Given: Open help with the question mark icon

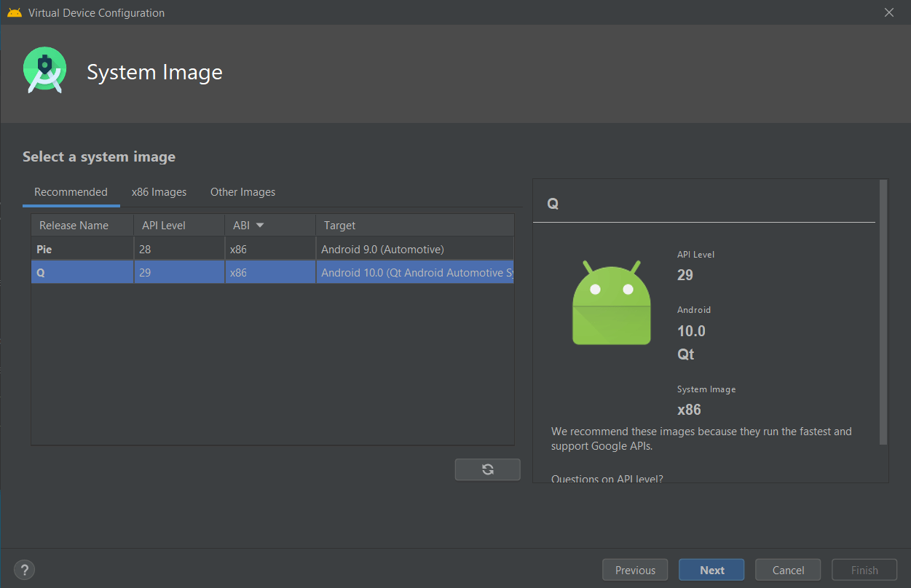Looking at the screenshot, I should (x=25, y=570).
